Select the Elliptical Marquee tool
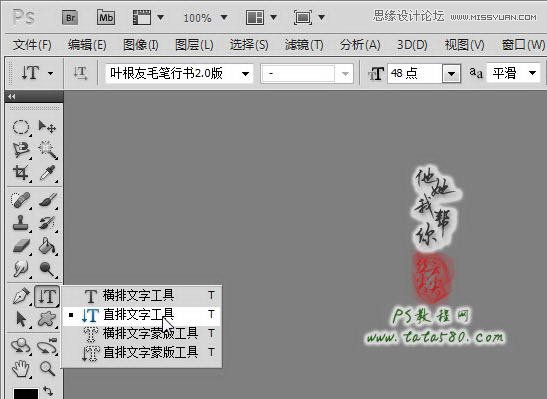The image size is (547, 399). click(21, 127)
